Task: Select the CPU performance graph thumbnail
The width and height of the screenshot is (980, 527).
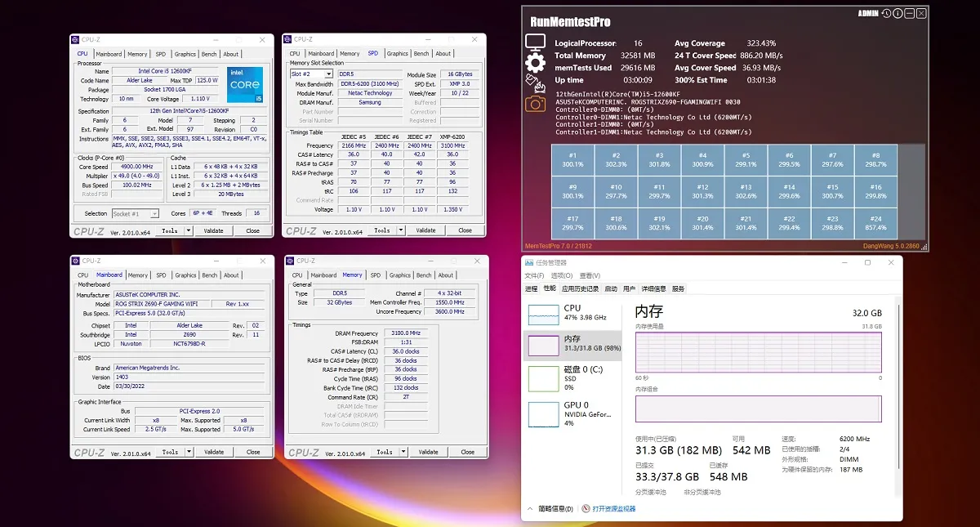Action: 572,314
